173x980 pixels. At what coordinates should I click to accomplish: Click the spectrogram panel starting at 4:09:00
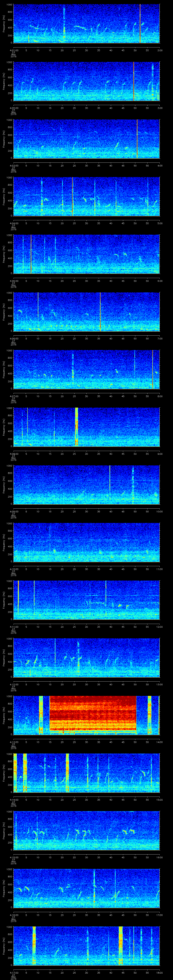[x=86, y=485]
